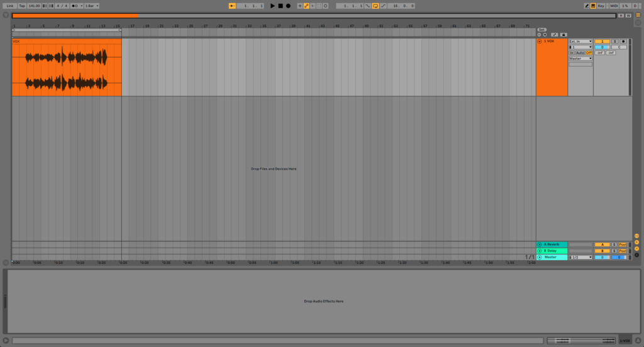Open input channel 1 dropdown
This screenshot has height=347, width=644.
580,47
